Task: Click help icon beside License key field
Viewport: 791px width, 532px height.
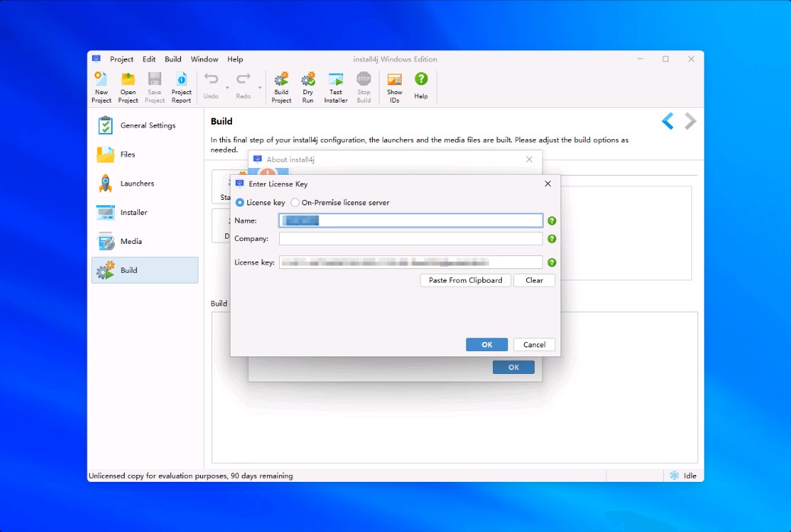Action: [552, 263]
